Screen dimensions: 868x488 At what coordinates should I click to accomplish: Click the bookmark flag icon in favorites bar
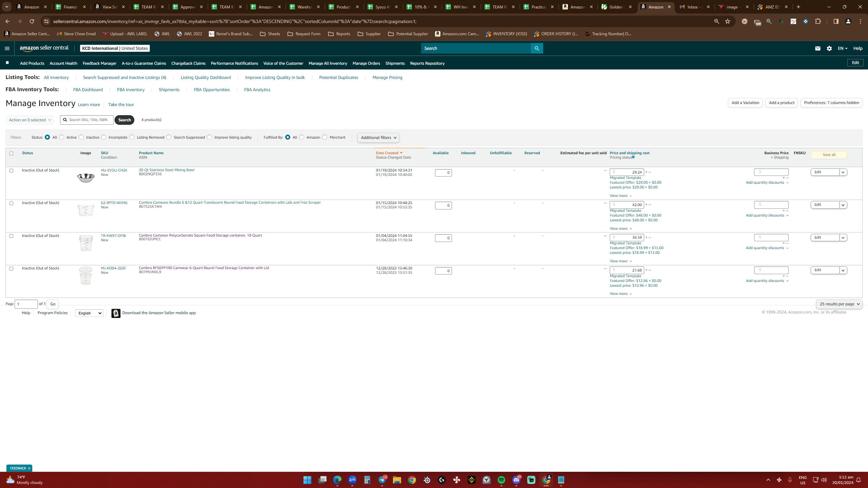point(7,63)
